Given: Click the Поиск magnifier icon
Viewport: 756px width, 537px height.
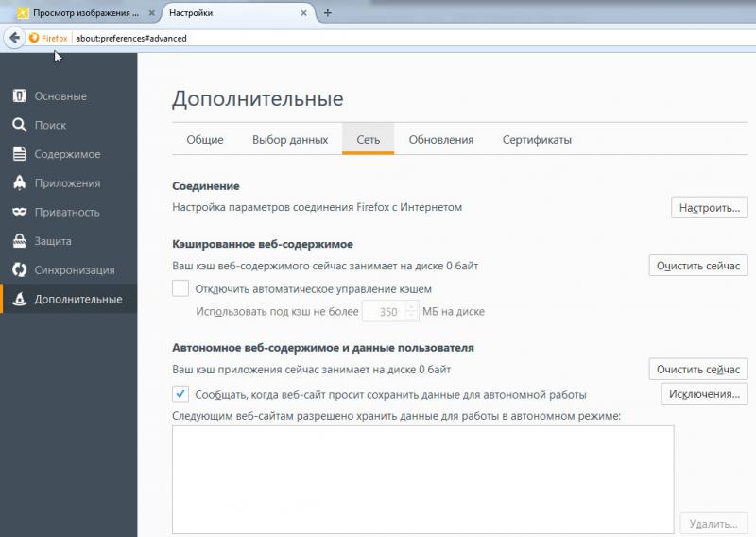Looking at the screenshot, I should (x=19, y=125).
